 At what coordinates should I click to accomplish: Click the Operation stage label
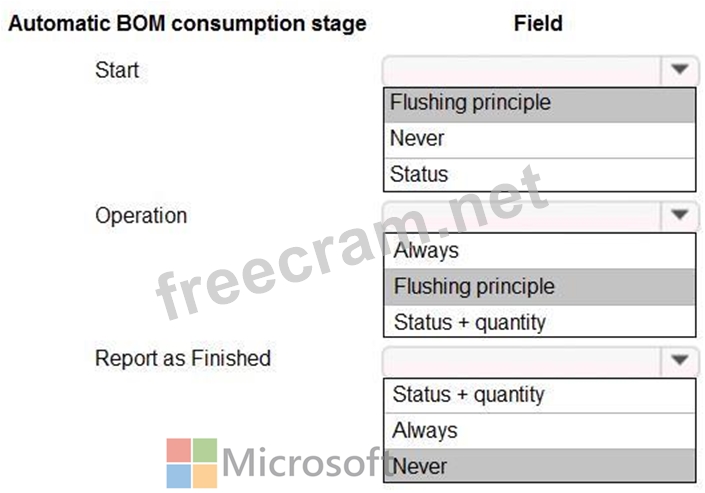click(x=141, y=216)
